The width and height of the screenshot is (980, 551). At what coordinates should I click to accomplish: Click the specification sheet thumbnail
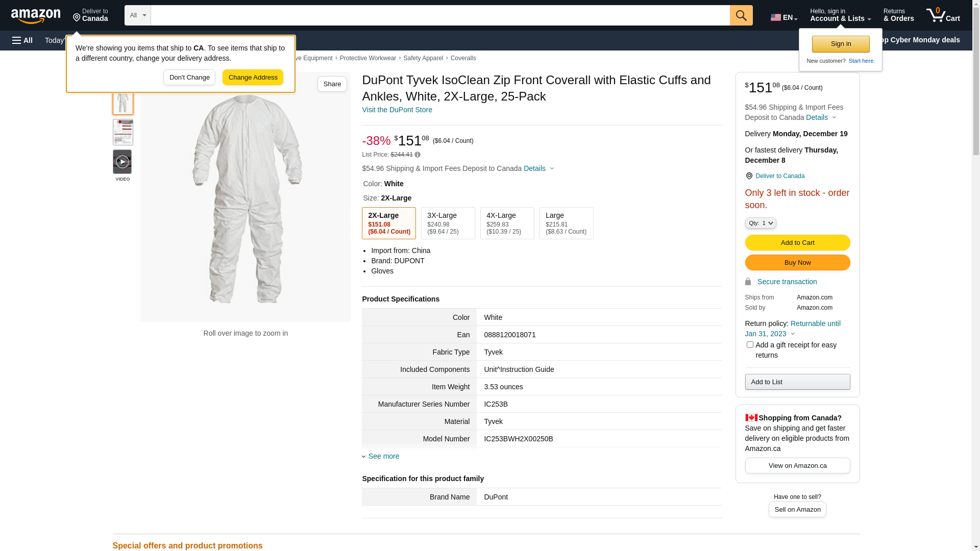(122, 132)
